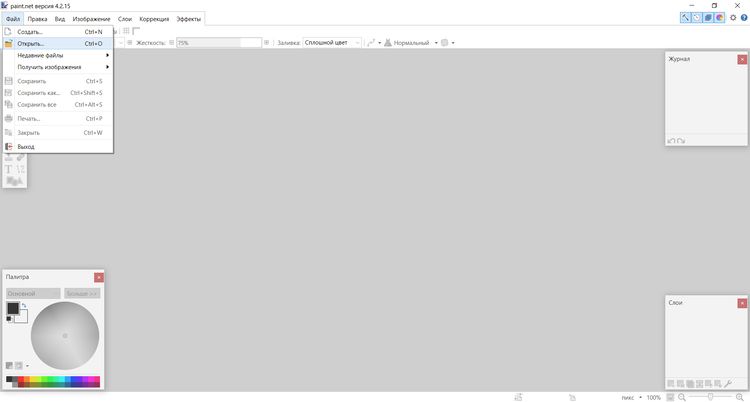Expand the 'Недавние файлы' submenu
Viewport: 750px width, 402px height.
[40, 56]
